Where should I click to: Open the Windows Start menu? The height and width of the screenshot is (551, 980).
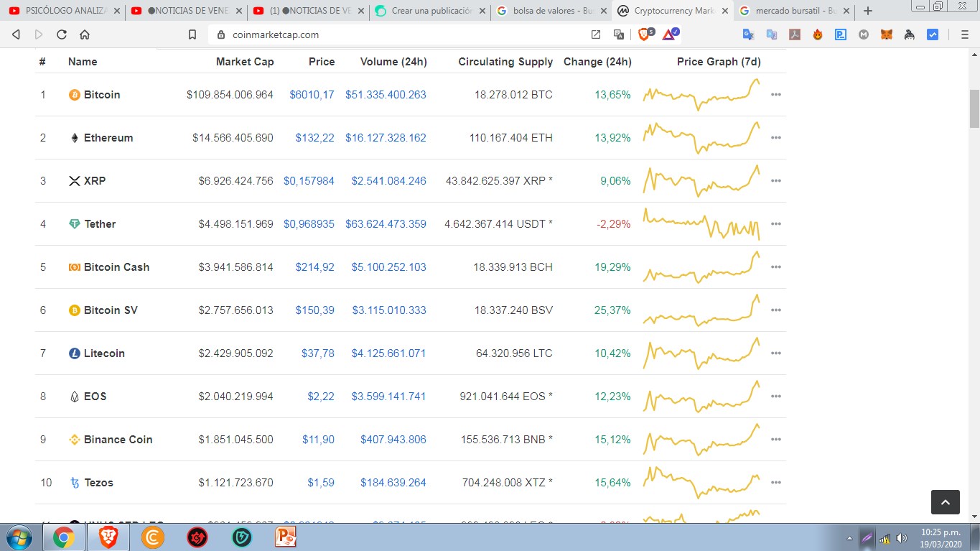click(19, 537)
